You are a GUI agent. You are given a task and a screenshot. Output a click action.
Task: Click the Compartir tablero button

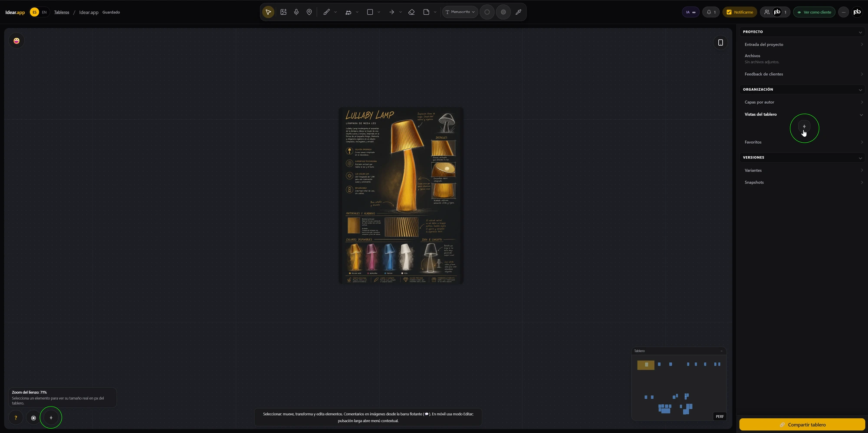(802, 424)
